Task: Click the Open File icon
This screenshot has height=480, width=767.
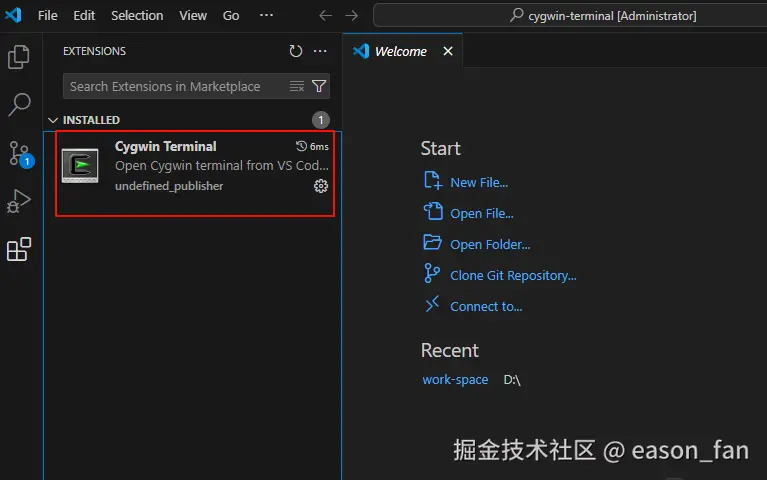Action: click(432, 211)
